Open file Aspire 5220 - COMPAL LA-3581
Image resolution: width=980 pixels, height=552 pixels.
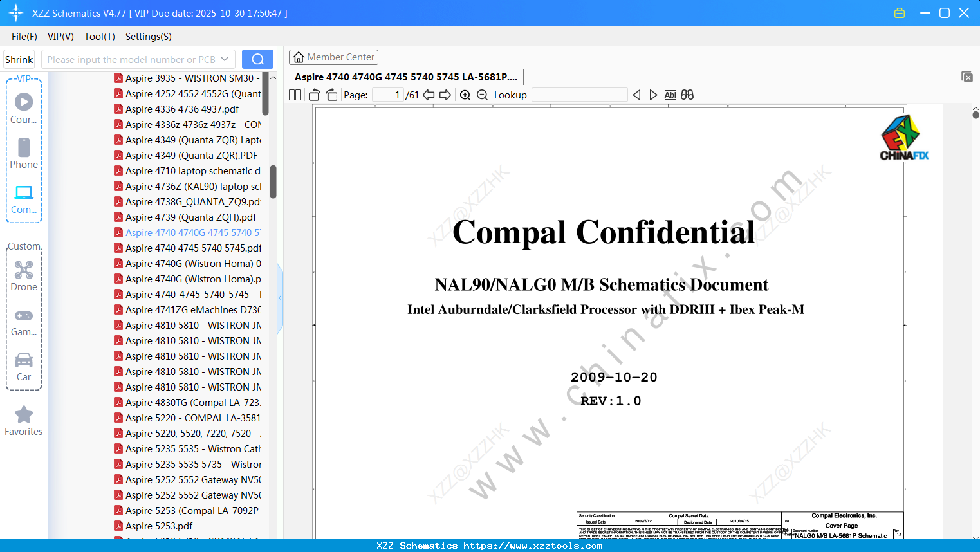click(x=187, y=418)
